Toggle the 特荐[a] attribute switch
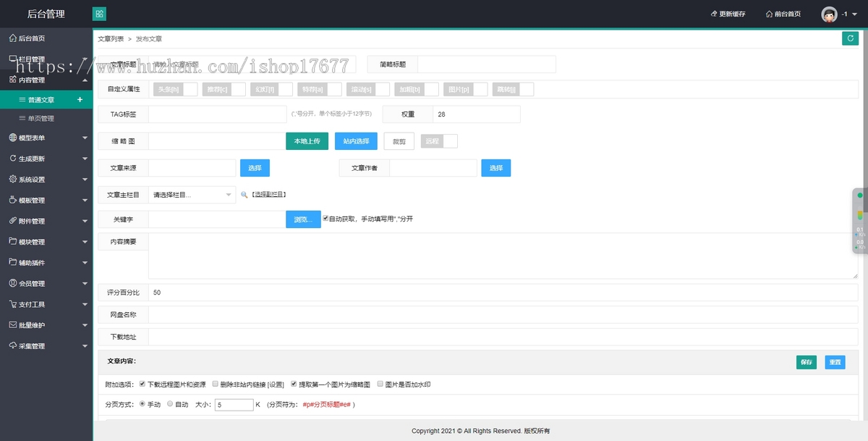The width and height of the screenshot is (868, 441). pos(320,89)
